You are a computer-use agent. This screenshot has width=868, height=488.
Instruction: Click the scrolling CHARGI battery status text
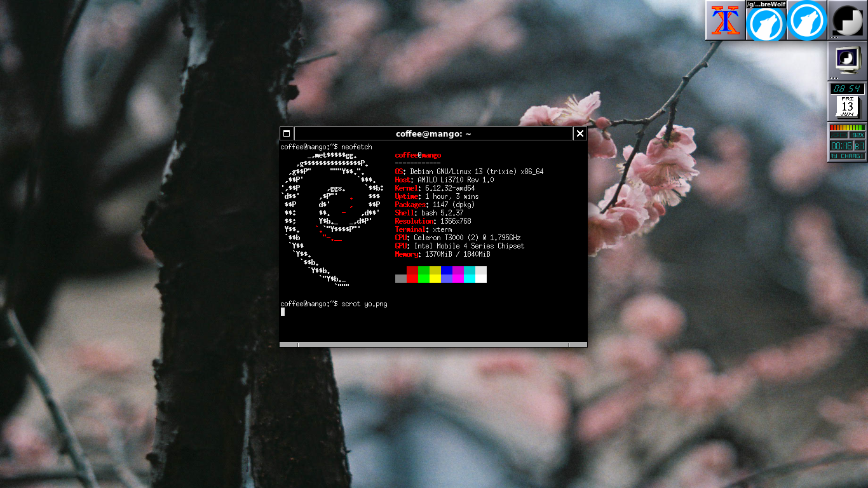848,156
